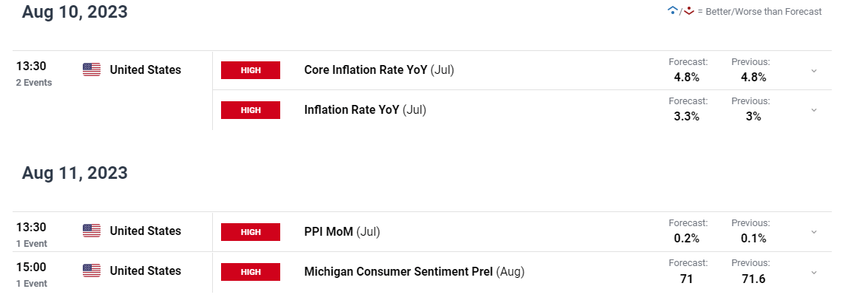This screenshot has height=303, width=868.
Task: Expand the PPI MoM row chevron
Action: coord(814,232)
